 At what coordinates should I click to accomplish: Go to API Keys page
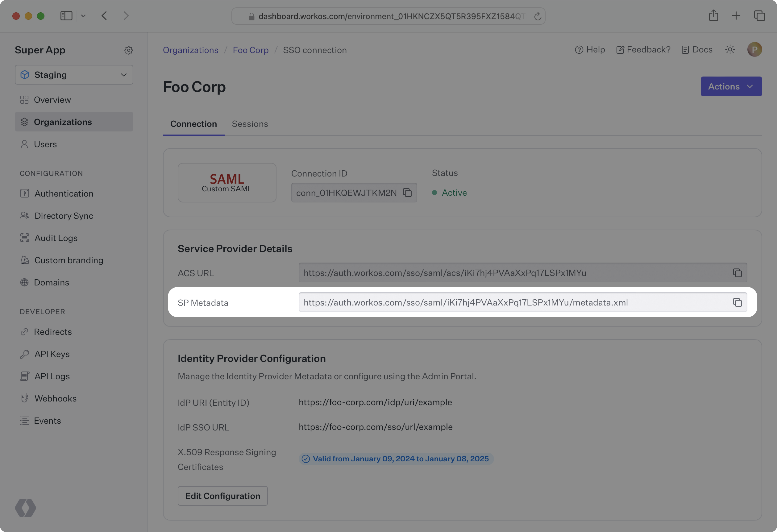[52, 354]
